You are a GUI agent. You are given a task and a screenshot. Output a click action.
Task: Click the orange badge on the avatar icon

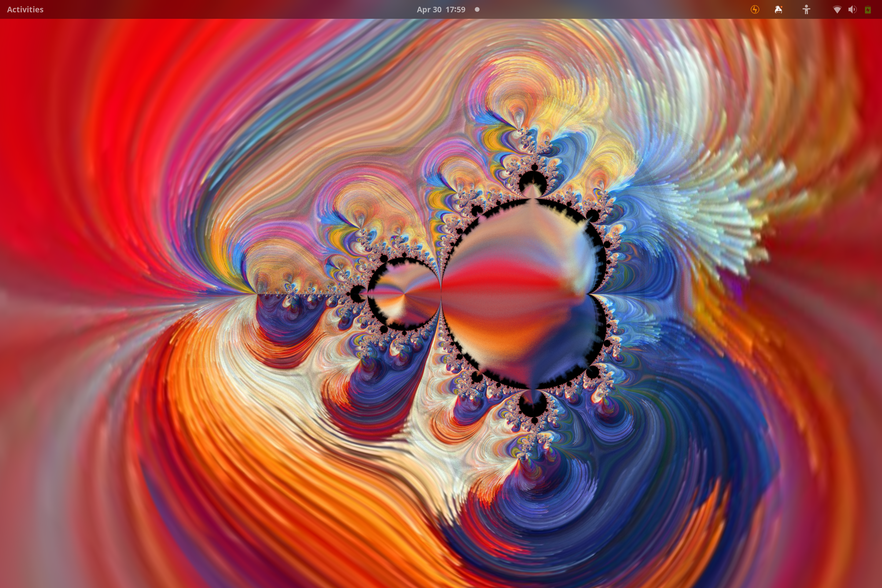pos(781,7)
